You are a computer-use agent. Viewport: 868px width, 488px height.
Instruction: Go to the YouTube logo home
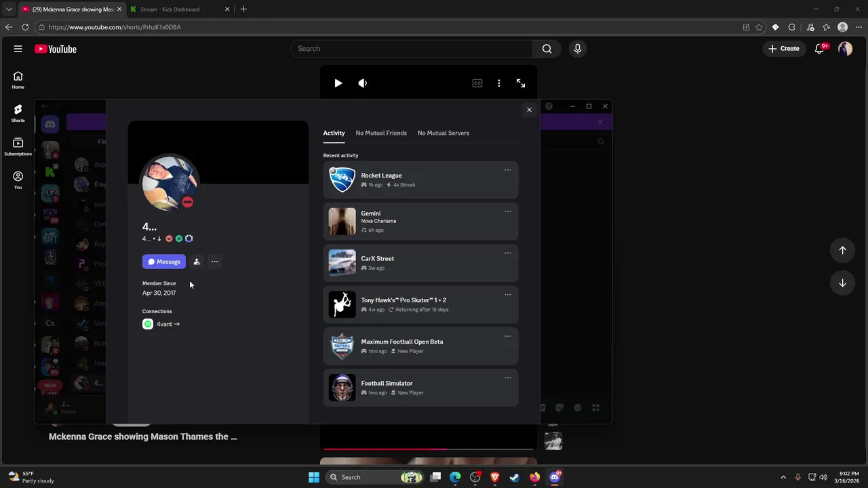56,49
